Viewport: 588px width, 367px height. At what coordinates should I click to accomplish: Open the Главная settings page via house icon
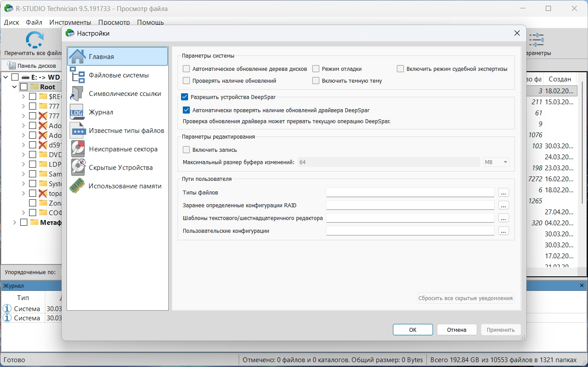coord(78,56)
